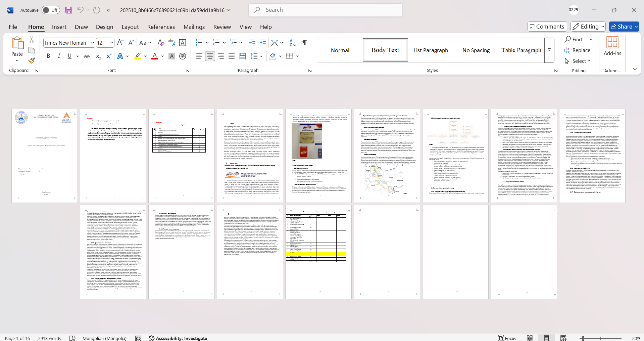This screenshot has width=644, height=341.
Task: Click the Replace button
Action: point(577,50)
